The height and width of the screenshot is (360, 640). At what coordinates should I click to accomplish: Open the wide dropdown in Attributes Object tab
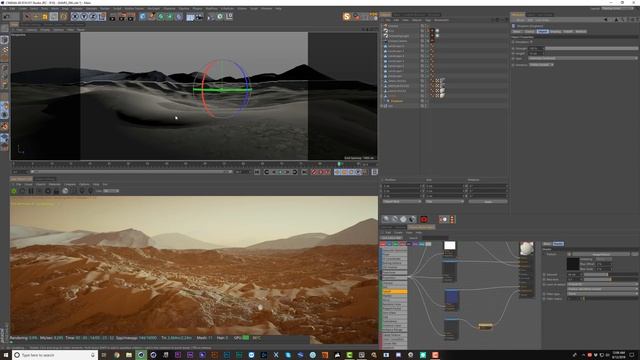[582, 58]
